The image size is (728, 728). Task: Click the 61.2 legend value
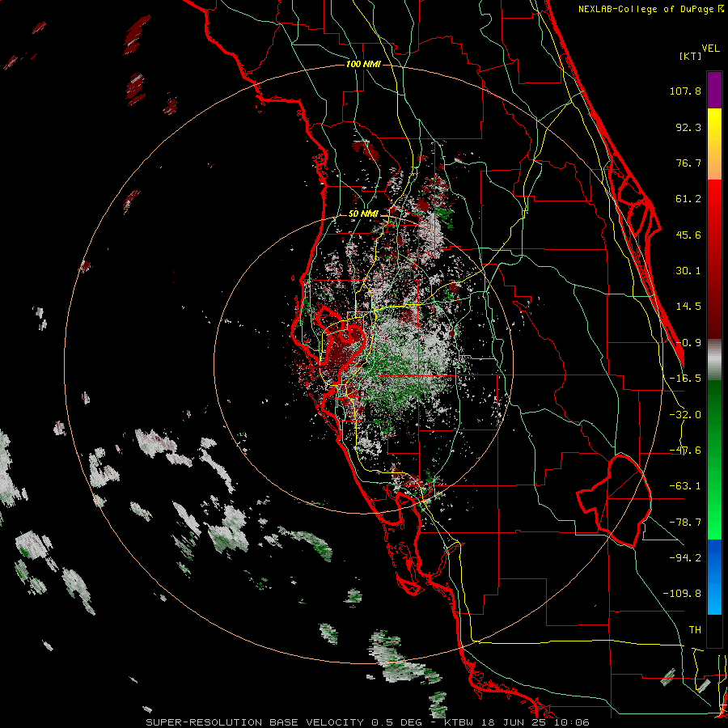pos(688,199)
